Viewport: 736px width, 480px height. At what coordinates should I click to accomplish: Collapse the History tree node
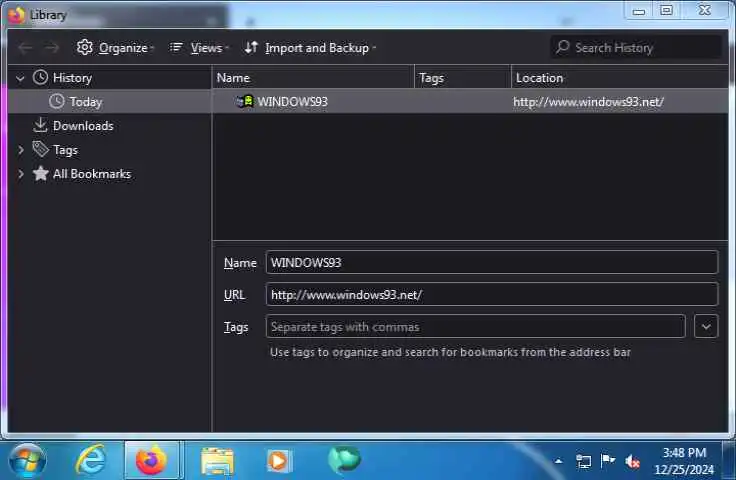[x=20, y=78]
